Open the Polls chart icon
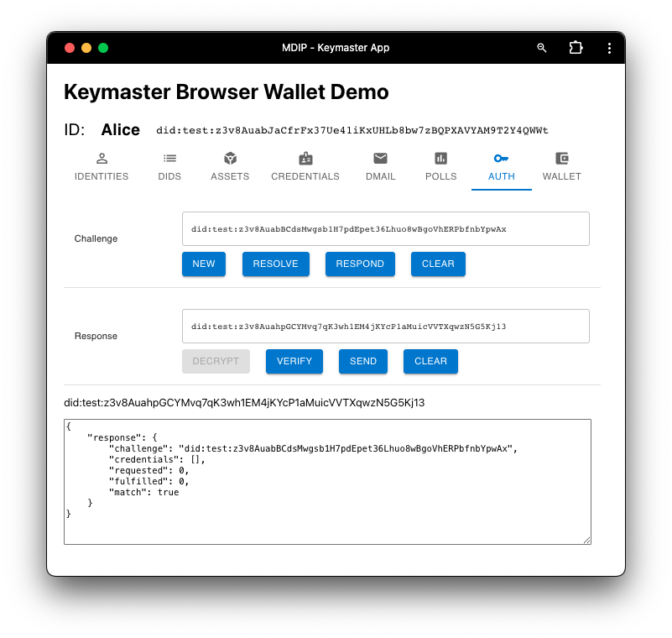Image resolution: width=672 pixels, height=638 pixels. 440,158
